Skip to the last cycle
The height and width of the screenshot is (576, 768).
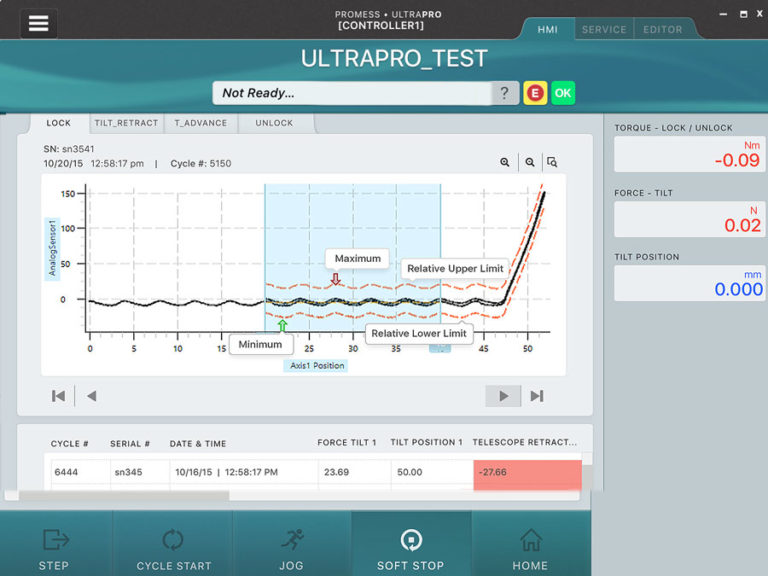537,396
